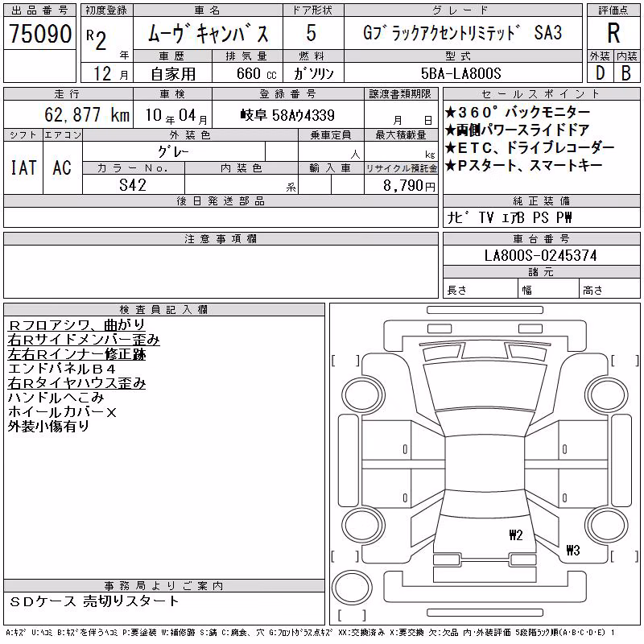Click sales point Pスタート、スマートキー

point(524,166)
